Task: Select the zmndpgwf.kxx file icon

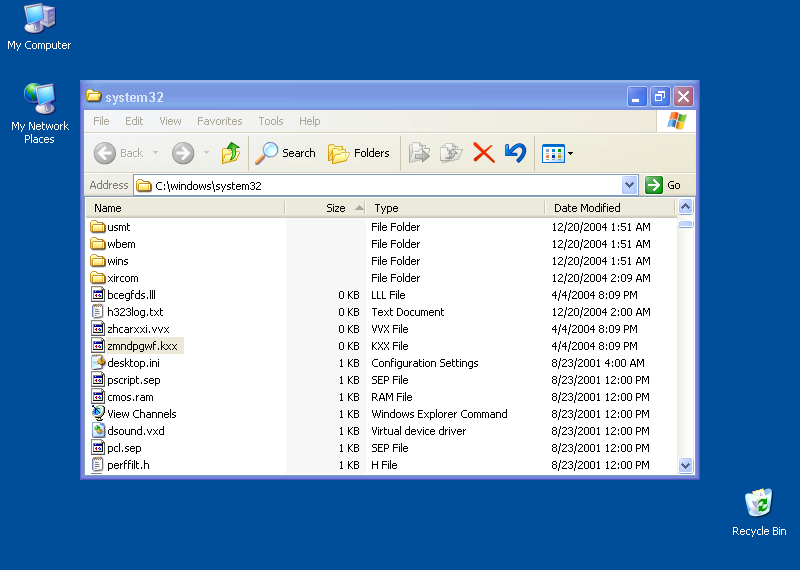Action: [x=97, y=345]
